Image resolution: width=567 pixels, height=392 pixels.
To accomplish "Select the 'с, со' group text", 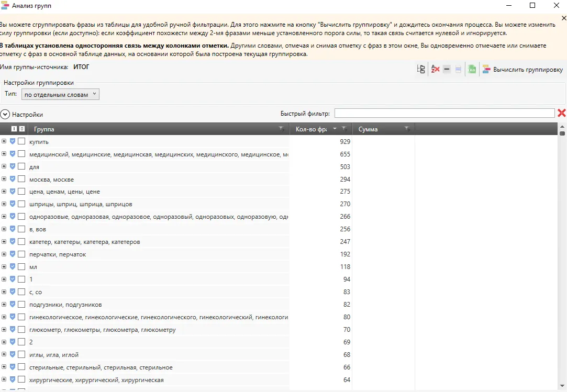I will pyautogui.click(x=36, y=292).
